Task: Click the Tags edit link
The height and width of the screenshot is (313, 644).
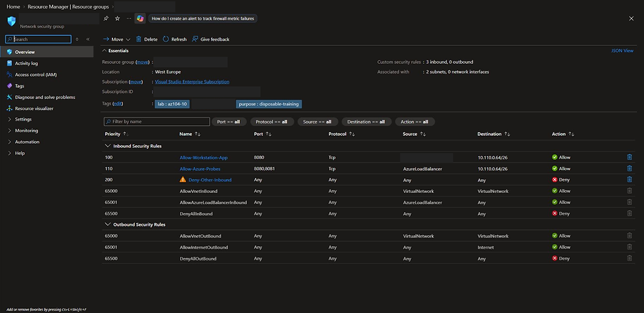Action: coord(118,104)
